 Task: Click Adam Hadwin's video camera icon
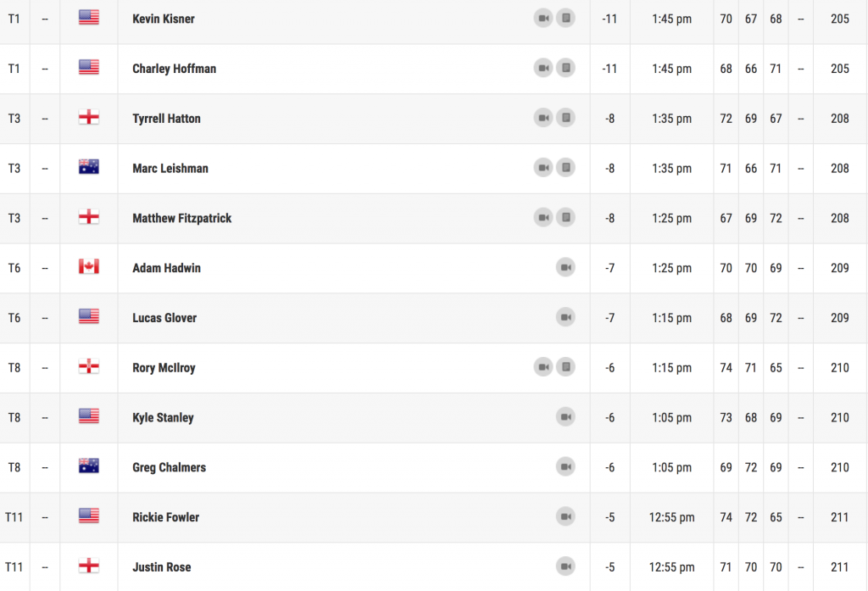pyautogui.click(x=565, y=268)
